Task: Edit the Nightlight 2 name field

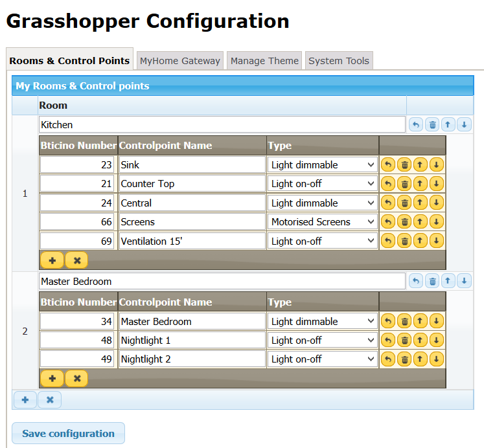Action: (192, 359)
